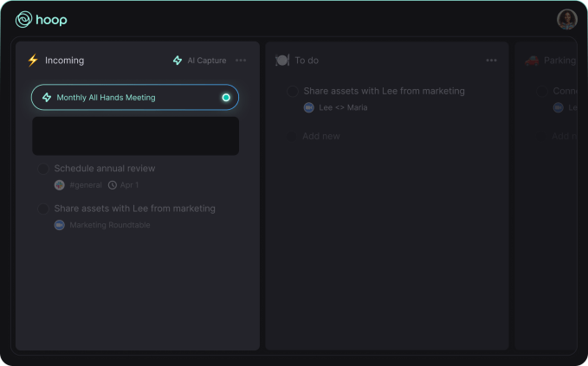Open the Incoming column options menu
Image resolution: width=588 pixels, height=366 pixels.
click(241, 61)
